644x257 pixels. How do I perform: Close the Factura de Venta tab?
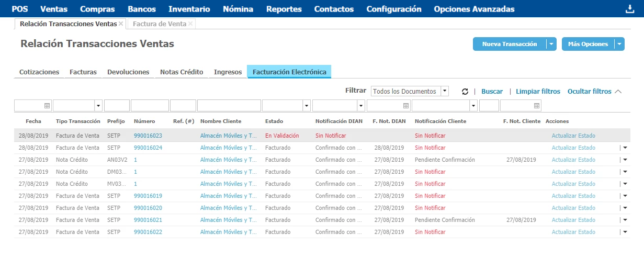pos(190,24)
